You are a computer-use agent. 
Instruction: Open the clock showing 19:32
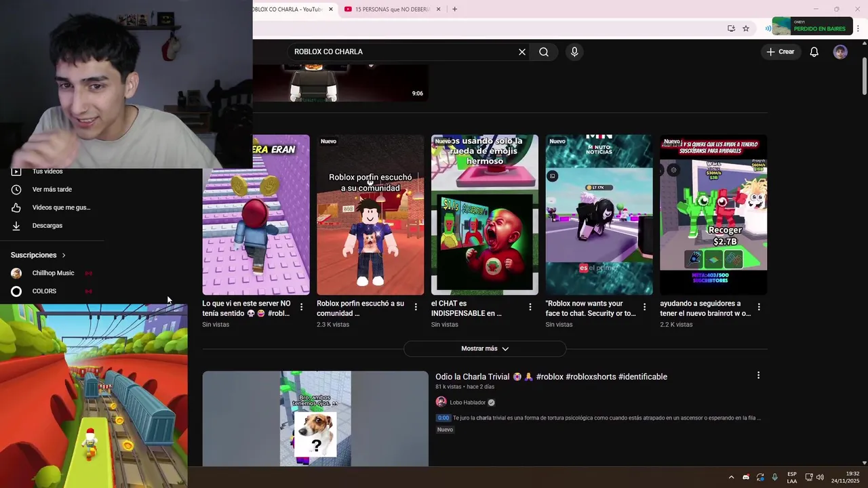pos(846,477)
